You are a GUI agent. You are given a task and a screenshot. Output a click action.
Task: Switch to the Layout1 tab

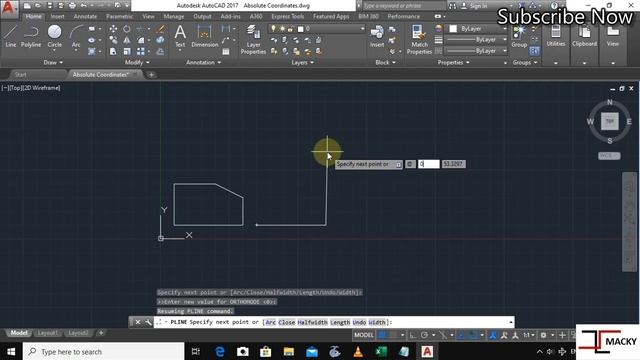click(48, 333)
